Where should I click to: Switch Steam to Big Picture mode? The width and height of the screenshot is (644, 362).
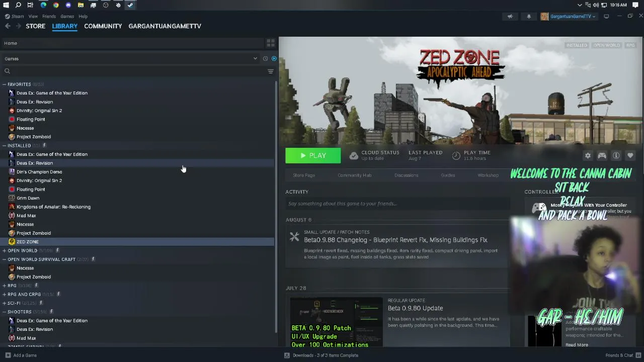[x=606, y=17]
